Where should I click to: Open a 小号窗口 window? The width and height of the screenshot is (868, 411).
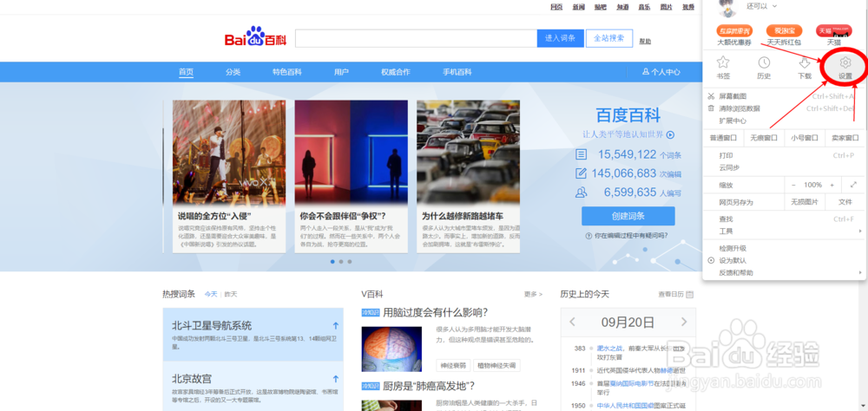click(805, 138)
